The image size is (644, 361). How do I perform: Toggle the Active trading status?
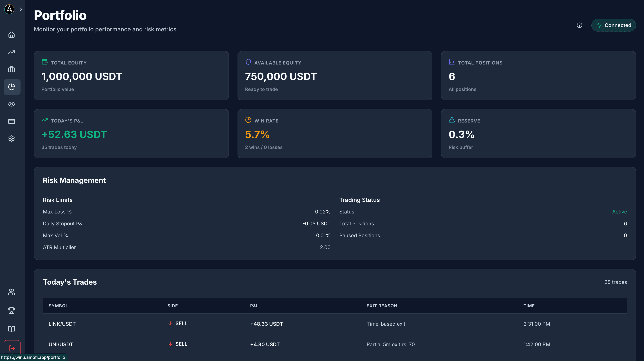click(x=619, y=211)
